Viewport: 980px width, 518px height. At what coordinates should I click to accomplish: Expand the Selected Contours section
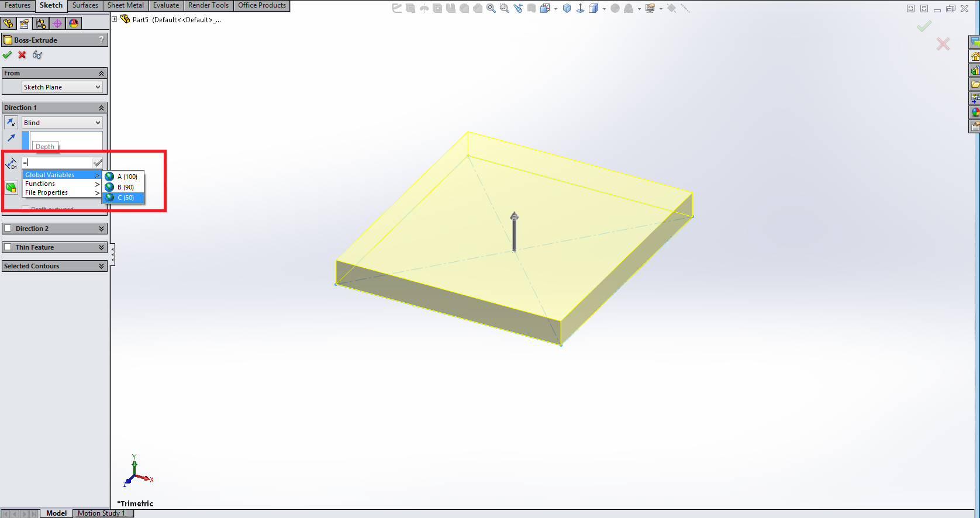click(102, 266)
